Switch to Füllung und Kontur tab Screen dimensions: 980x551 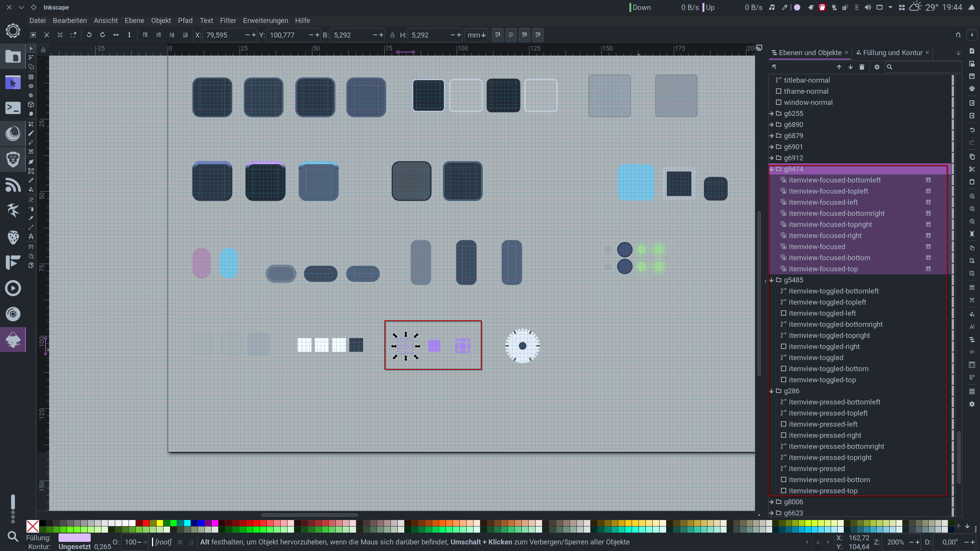tap(892, 53)
